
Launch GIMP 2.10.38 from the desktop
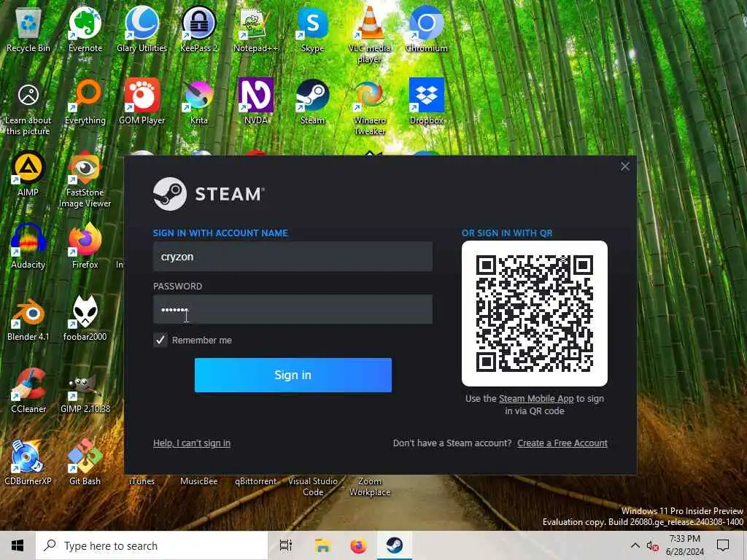(x=85, y=392)
